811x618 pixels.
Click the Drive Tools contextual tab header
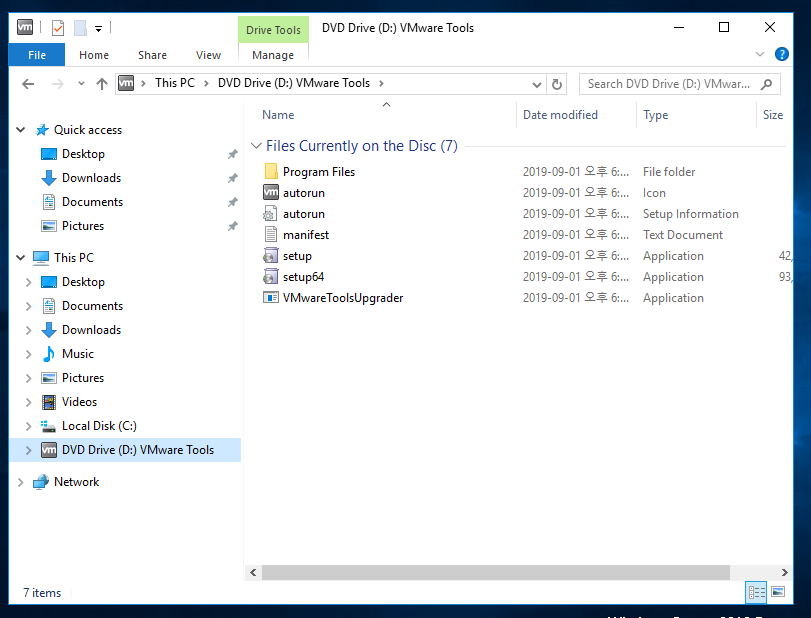(273, 30)
